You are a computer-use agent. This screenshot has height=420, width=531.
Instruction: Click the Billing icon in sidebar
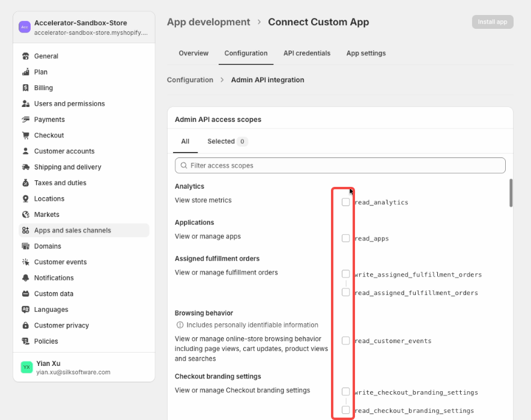pos(25,88)
